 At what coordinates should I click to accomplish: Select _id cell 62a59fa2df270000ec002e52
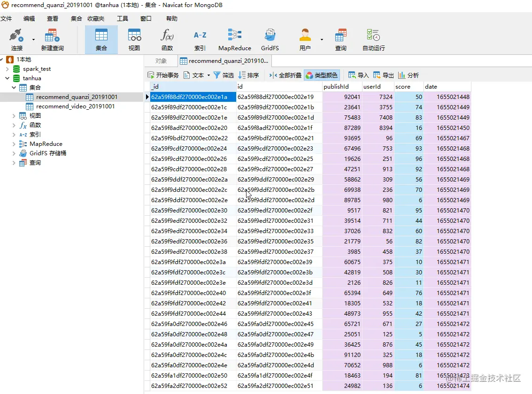pos(193,386)
